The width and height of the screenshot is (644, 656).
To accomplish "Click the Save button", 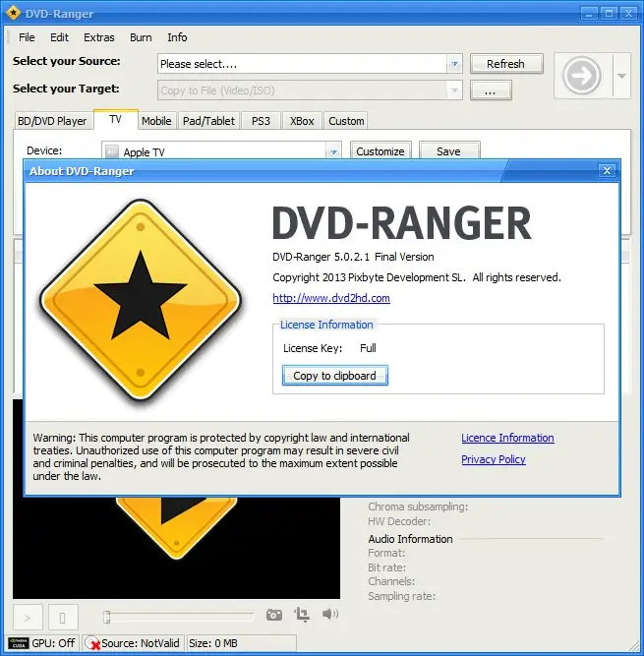I will pyautogui.click(x=449, y=151).
